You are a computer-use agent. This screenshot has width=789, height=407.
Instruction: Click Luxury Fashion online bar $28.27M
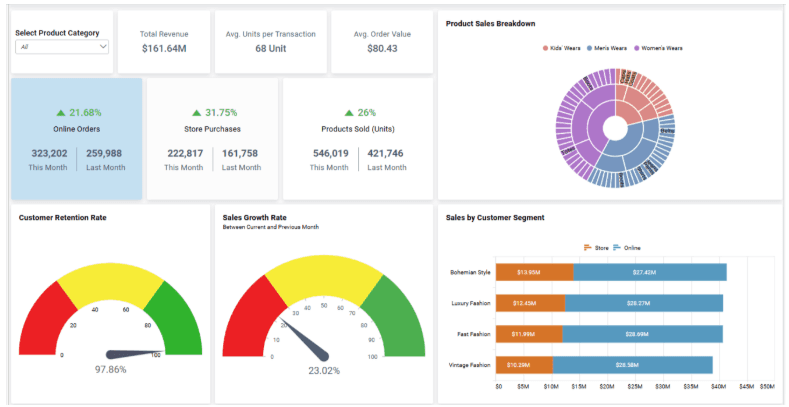[x=644, y=303]
